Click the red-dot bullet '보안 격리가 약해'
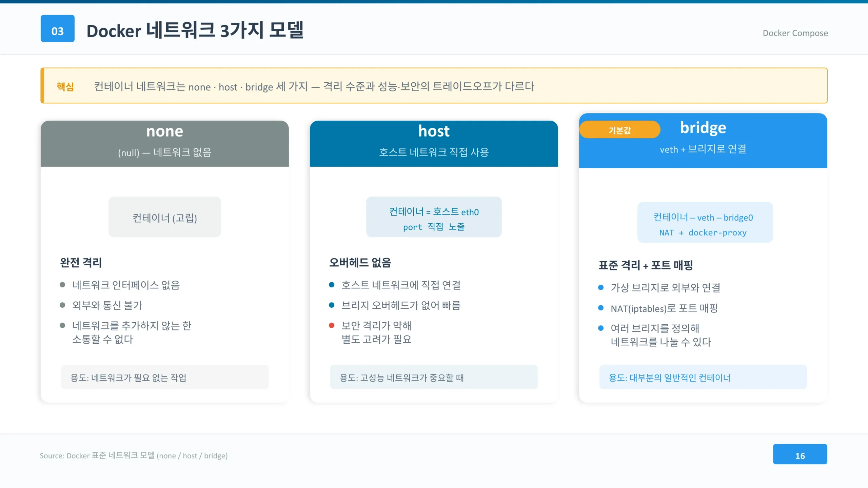 pyautogui.click(x=376, y=326)
